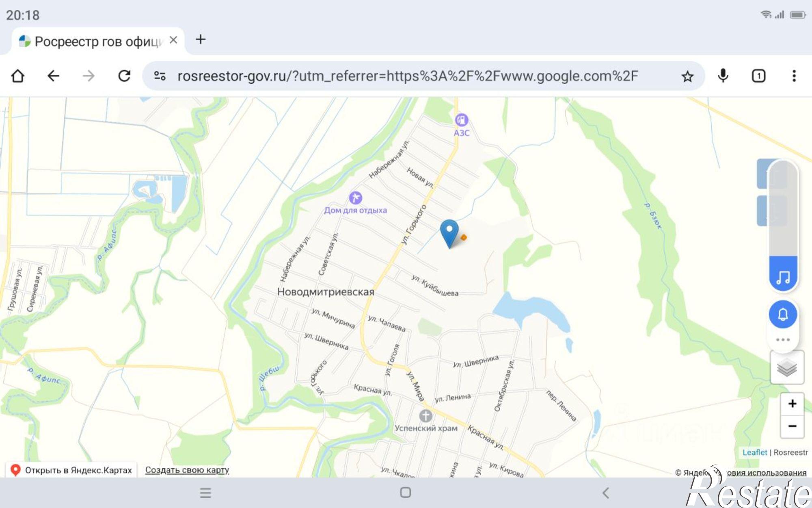Zoom in the map
This screenshot has width=812, height=508.
[792, 404]
